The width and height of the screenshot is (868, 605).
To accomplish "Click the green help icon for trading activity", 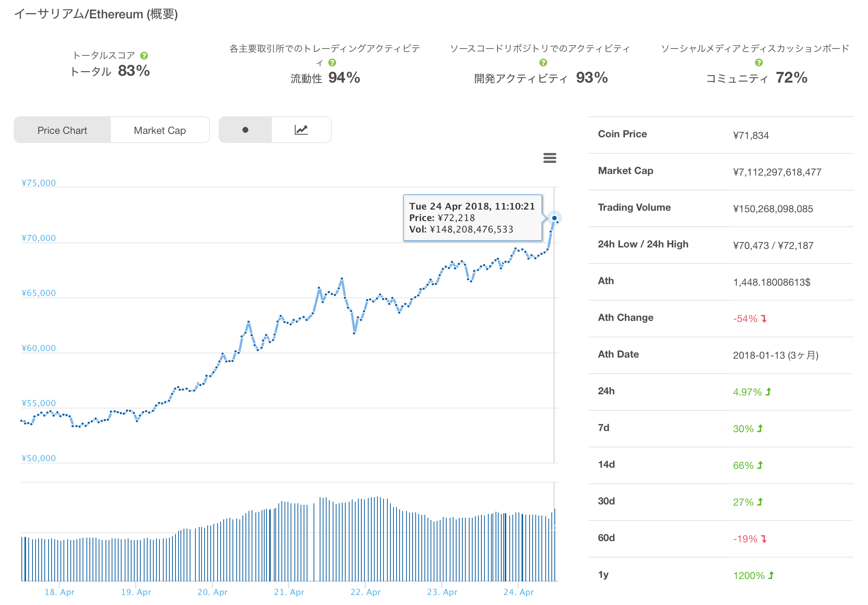I will (332, 63).
